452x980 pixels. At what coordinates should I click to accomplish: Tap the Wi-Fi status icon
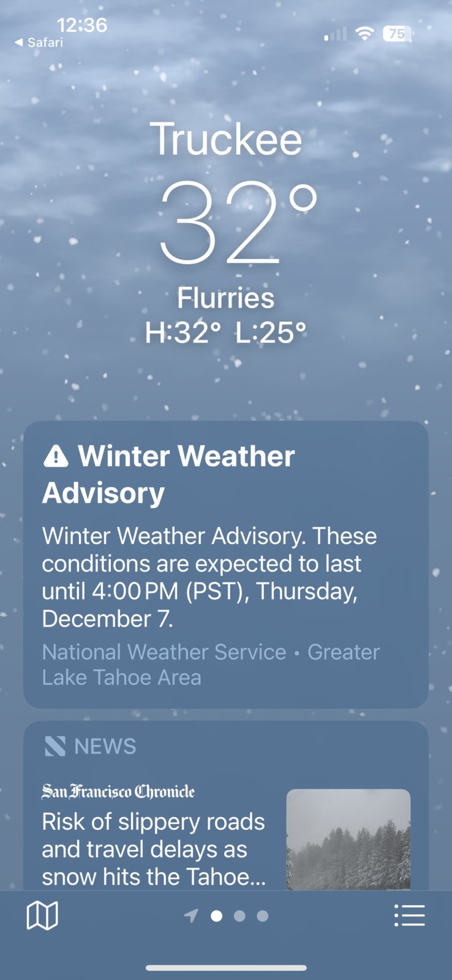tap(365, 34)
